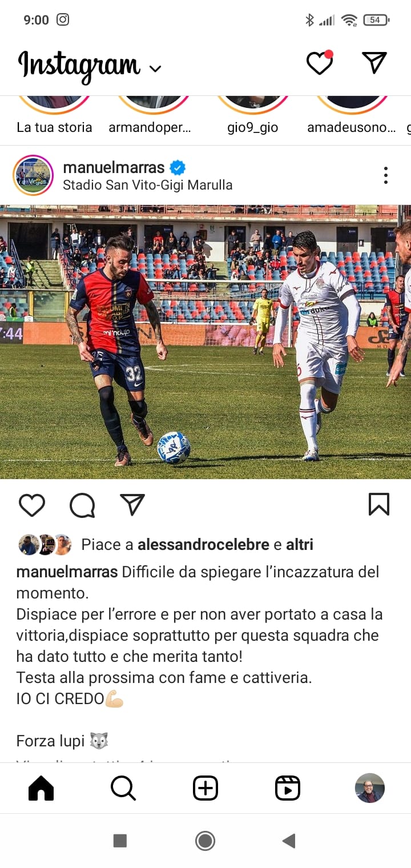The image size is (411, 868).
Task: Save the post with bookmark icon
Action: (x=379, y=504)
